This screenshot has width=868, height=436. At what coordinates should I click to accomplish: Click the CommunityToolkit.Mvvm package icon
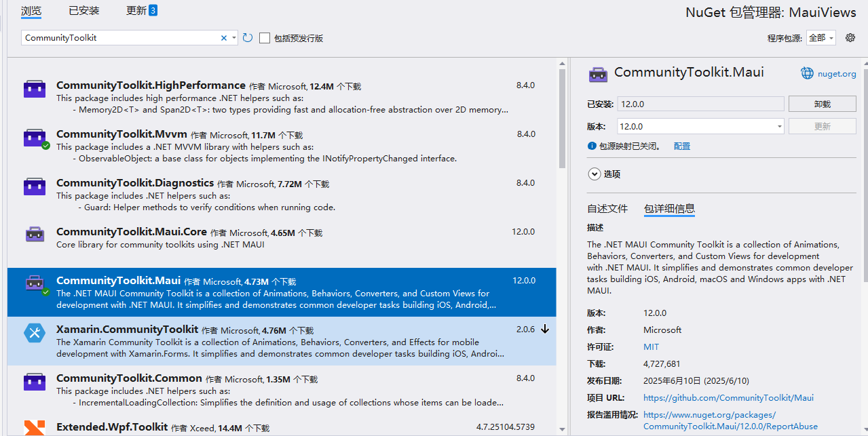[x=35, y=138]
